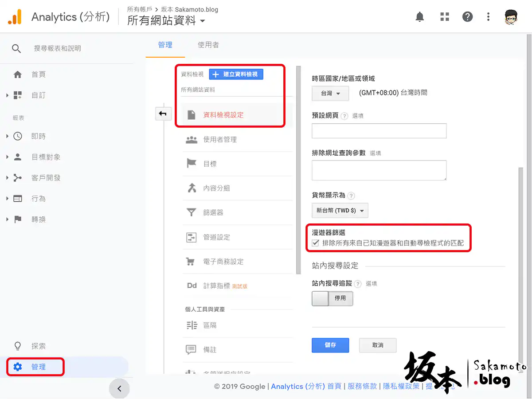Open the three-dot more options menu
Screen dimensions: 532x399
click(x=488, y=17)
